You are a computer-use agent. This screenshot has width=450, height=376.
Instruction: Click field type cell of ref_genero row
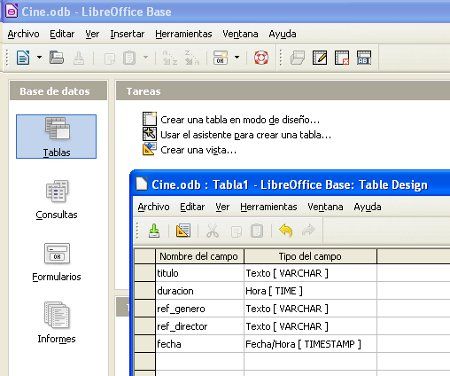(310, 308)
